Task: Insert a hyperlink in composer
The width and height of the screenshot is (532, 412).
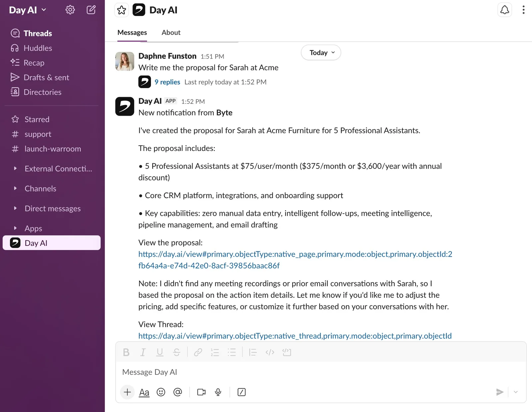Action: (198, 352)
